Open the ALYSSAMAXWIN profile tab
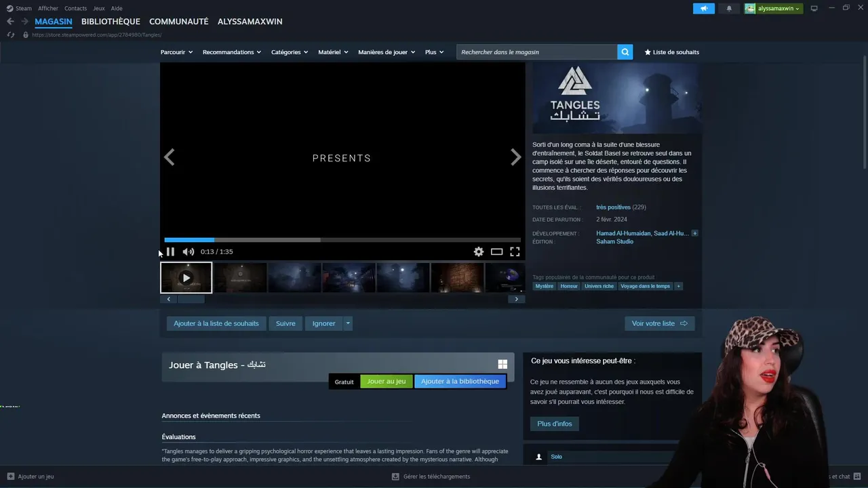The height and width of the screenshot is (488, 868). [250, 22]
